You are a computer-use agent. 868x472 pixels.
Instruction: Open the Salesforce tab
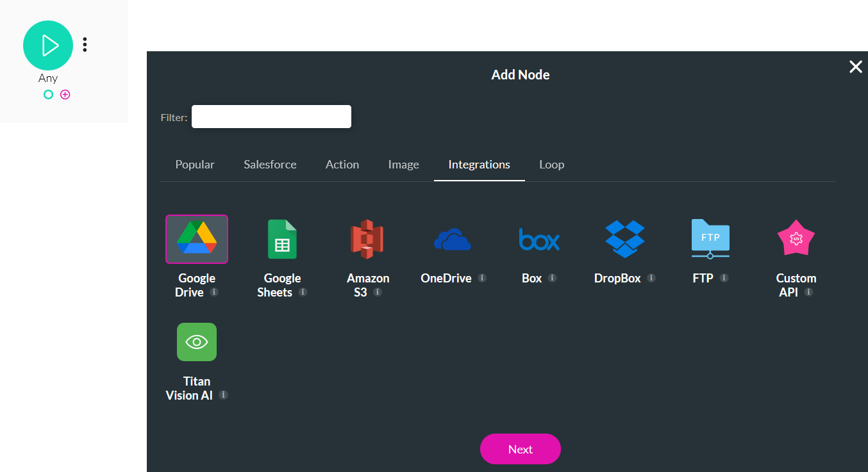point(270,165)
